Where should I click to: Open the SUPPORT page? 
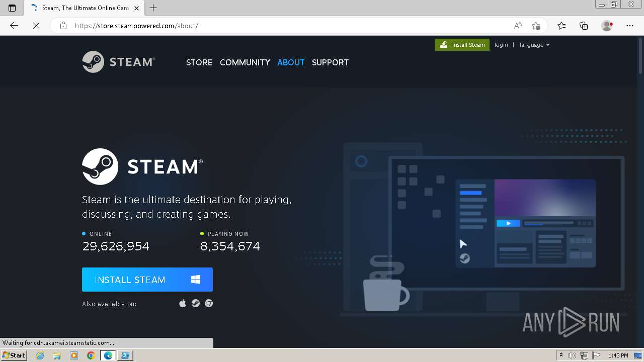pyautogui.click(x=330, y=62)
